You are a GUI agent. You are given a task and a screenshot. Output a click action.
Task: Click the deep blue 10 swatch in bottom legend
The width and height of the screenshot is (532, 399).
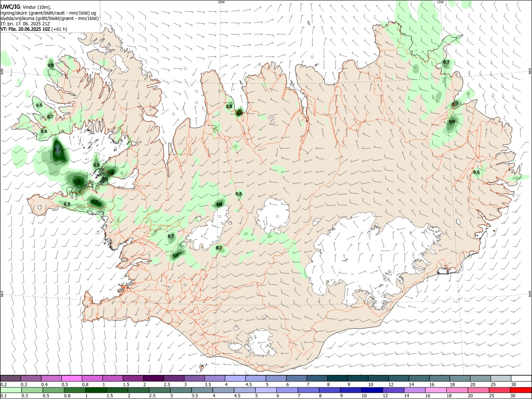coord(372,390)
